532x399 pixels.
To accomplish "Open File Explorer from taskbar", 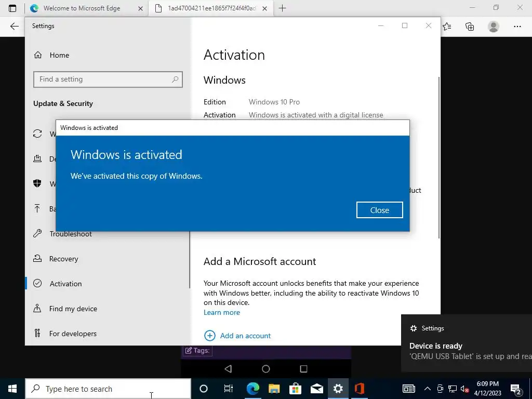I will [x=274, y=389].
